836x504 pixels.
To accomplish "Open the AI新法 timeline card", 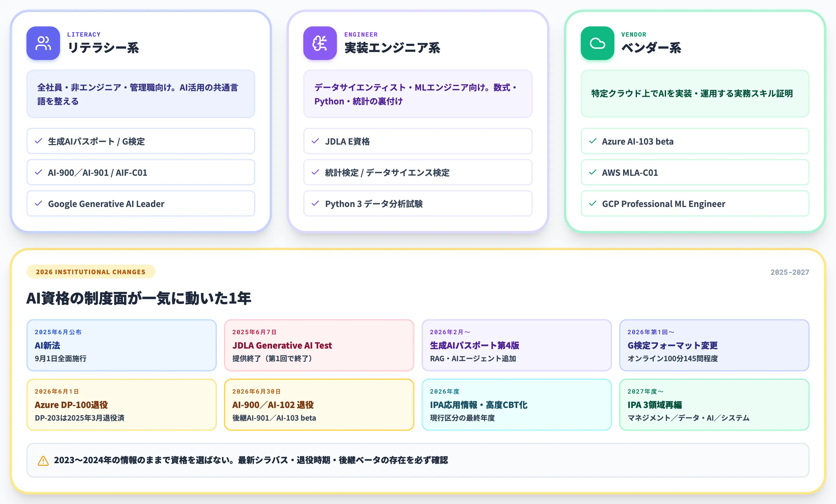I will (x=121, y=345).
